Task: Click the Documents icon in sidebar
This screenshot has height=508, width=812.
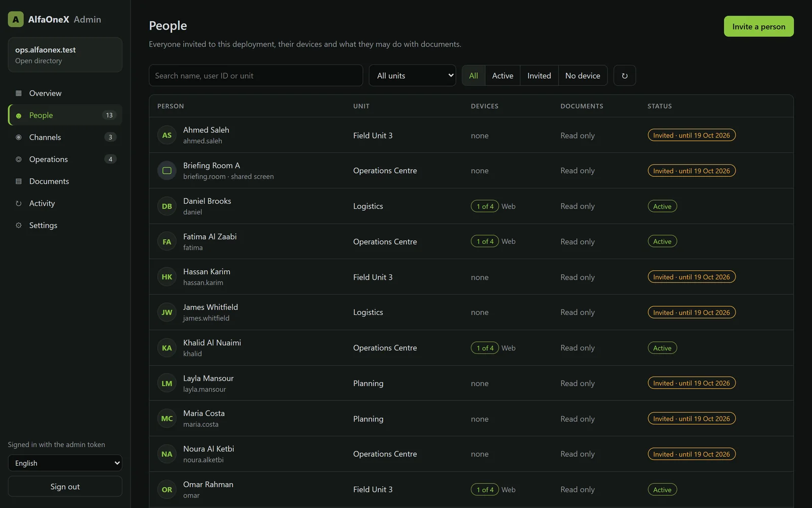Action: (19, 181)
